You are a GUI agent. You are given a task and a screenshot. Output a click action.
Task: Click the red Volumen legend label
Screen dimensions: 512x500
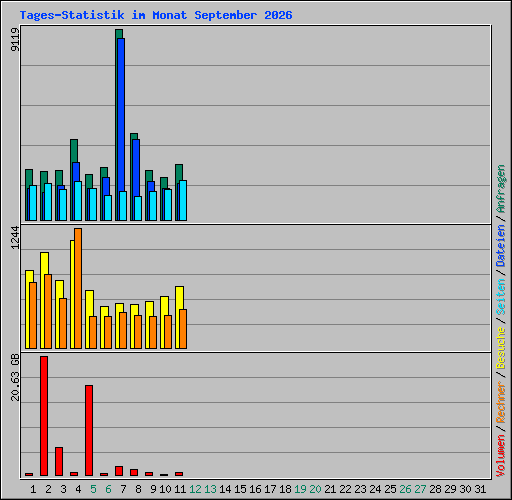[501, 456]
